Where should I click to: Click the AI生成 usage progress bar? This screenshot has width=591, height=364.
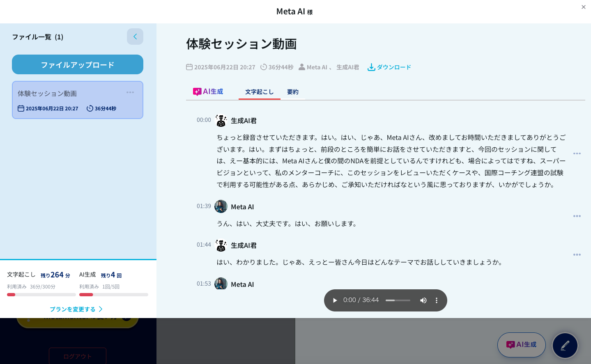click(114, 295)
